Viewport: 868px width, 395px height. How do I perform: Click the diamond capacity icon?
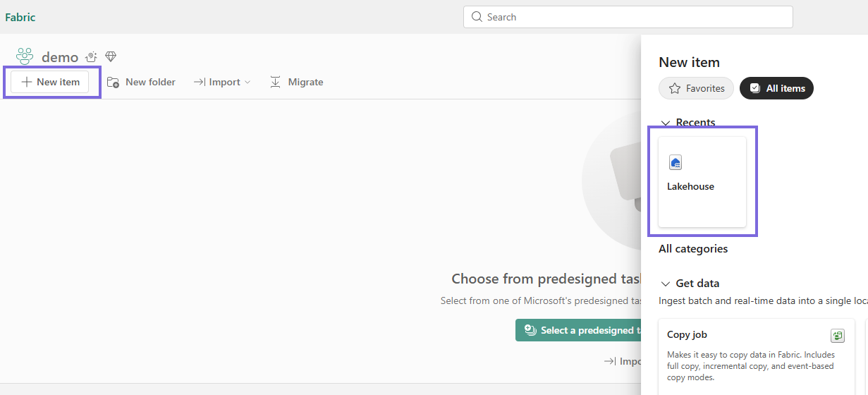pos(111,56)
